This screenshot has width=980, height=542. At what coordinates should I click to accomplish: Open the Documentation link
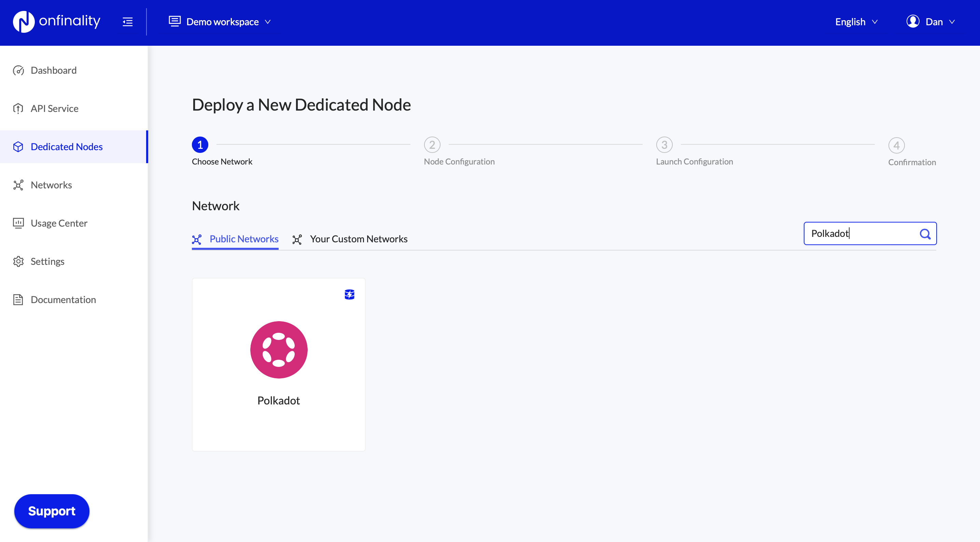[63, 300]
